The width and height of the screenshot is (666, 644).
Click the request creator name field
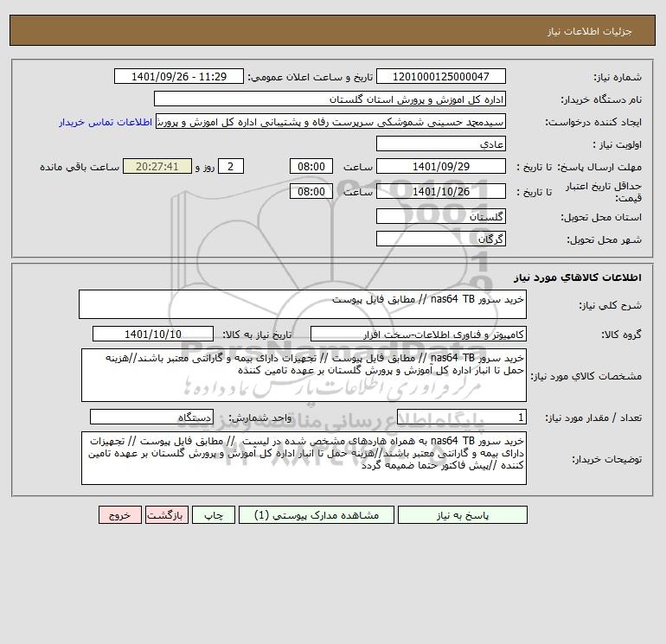tap(331, 122)
